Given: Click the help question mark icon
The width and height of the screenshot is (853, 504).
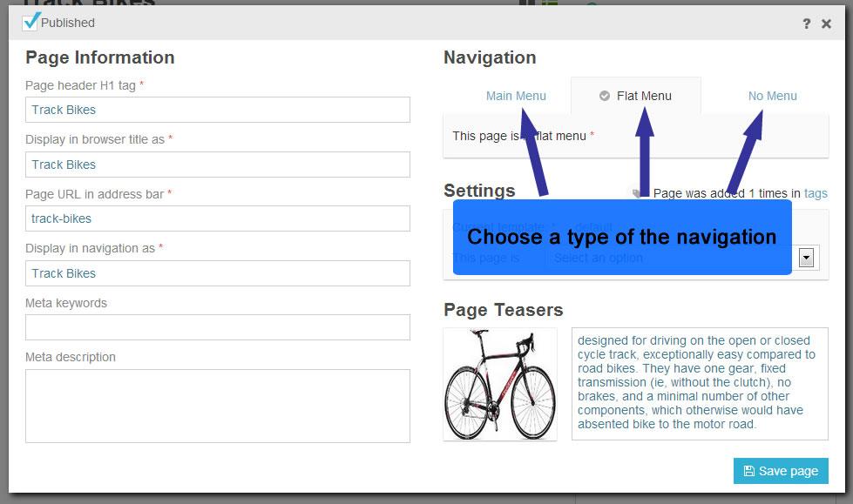Looking at the screenshot, I should pos(806,24).
